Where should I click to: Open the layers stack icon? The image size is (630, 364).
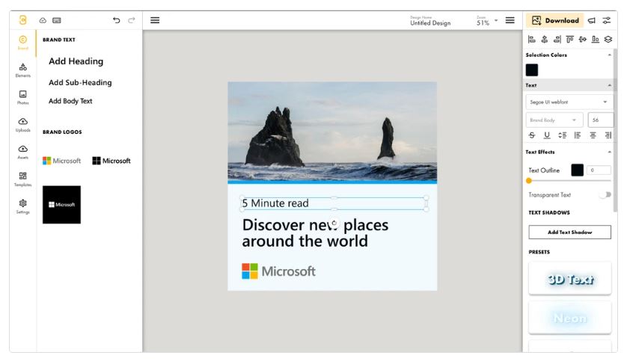(608, 40)
